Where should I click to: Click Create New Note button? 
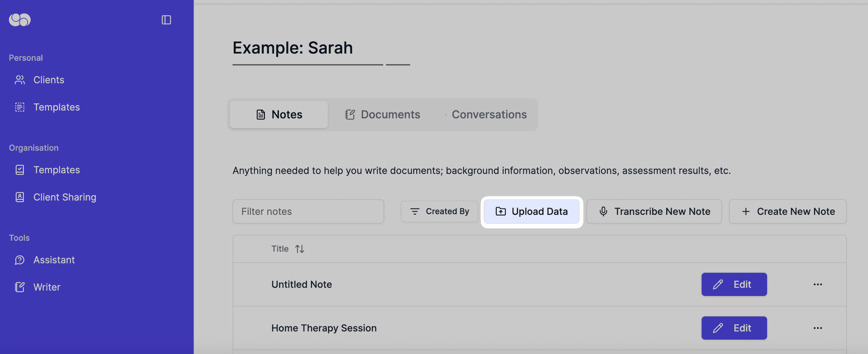(x=788, y=212)
